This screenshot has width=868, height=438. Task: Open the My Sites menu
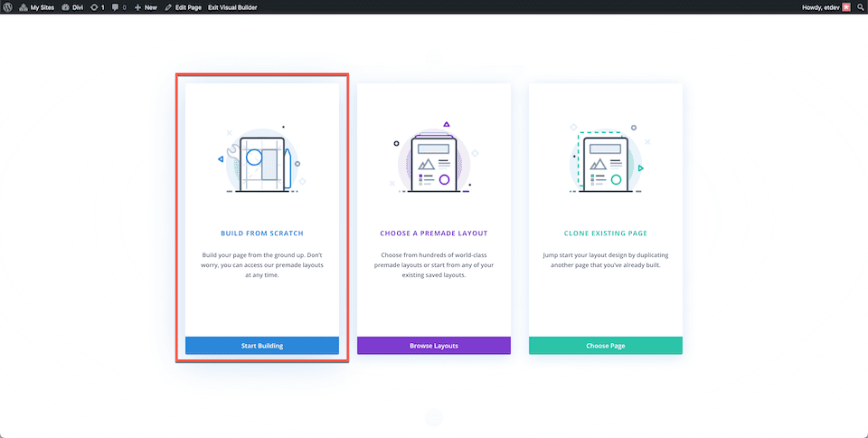[36, 7]
